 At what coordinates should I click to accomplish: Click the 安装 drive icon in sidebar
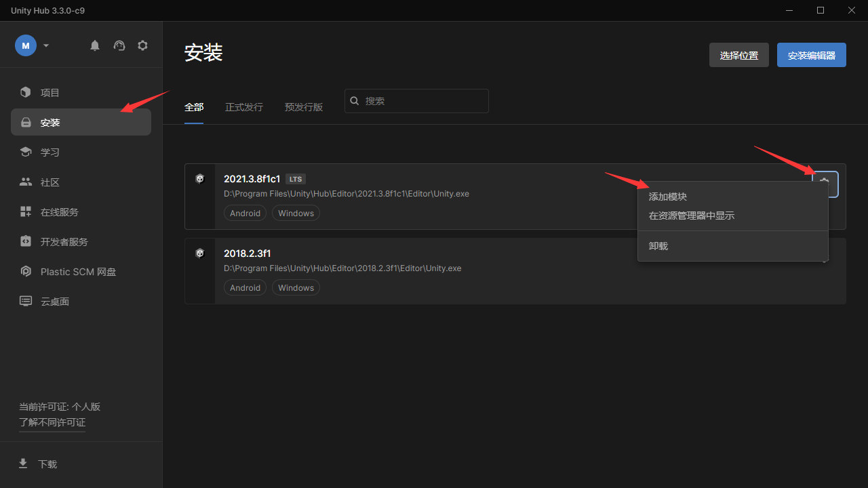coord(26,123)
